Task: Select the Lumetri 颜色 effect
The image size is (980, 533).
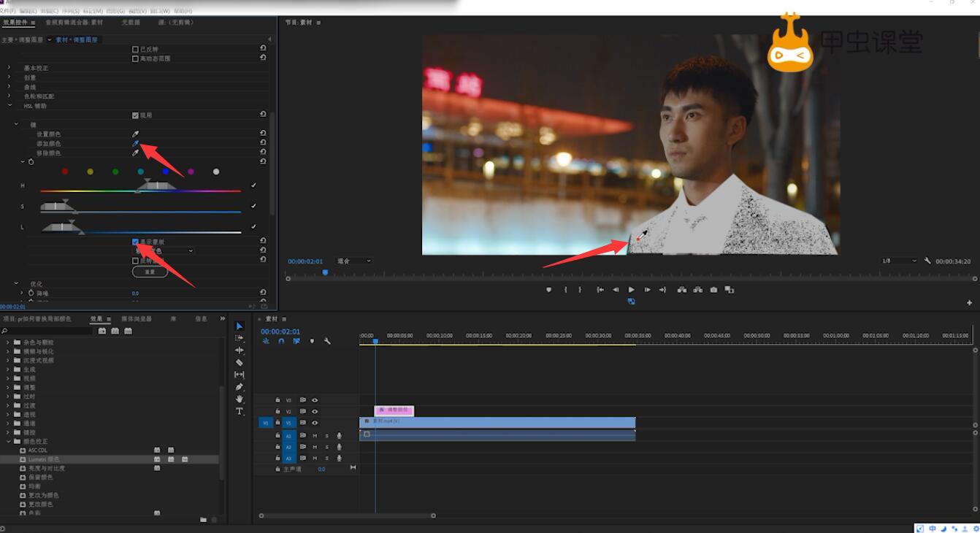Action: coord(44,459)
